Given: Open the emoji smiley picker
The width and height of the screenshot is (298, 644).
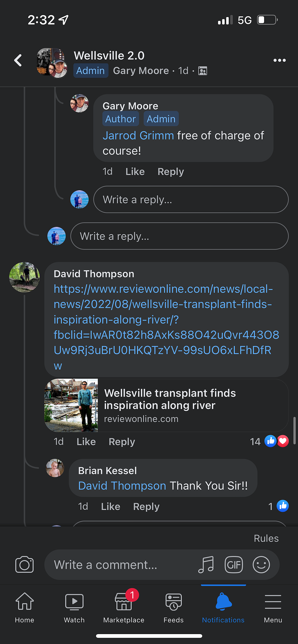Looking at the screenshot, I should coord(261,565).
